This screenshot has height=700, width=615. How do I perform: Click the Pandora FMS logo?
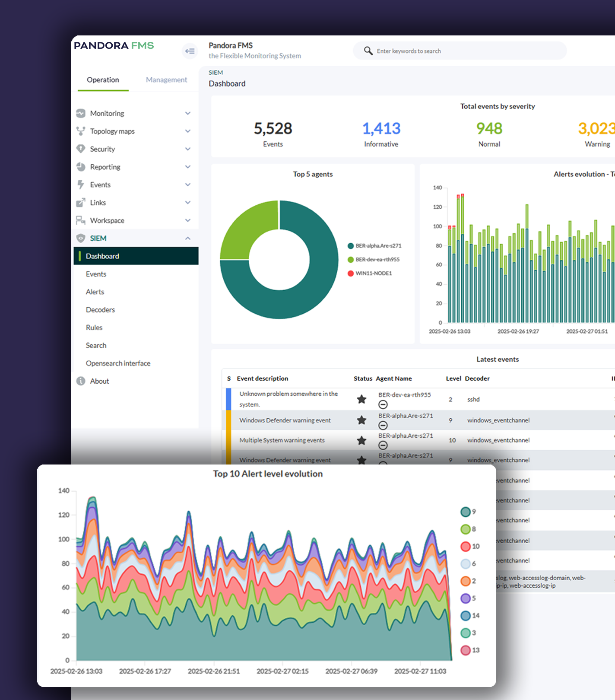click(114, 45)
